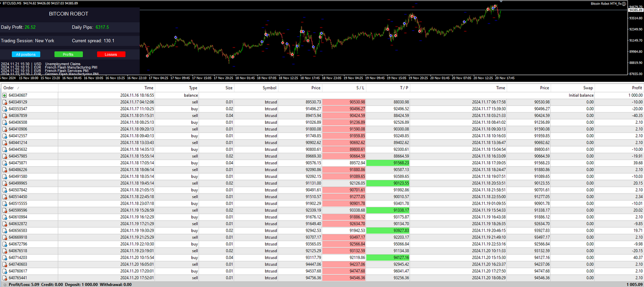Select the icon beside order 640610994
This screenshot has height=287, width=644.
[x=4, y=217]
